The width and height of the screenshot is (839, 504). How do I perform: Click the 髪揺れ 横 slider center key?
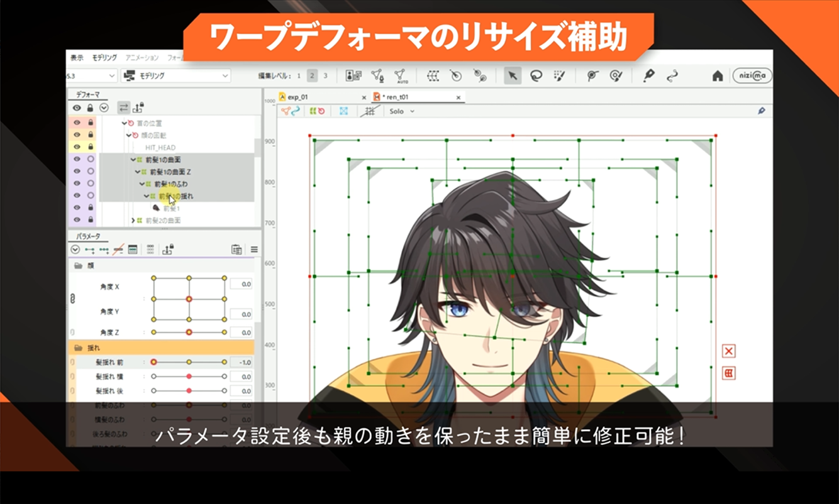189,376
